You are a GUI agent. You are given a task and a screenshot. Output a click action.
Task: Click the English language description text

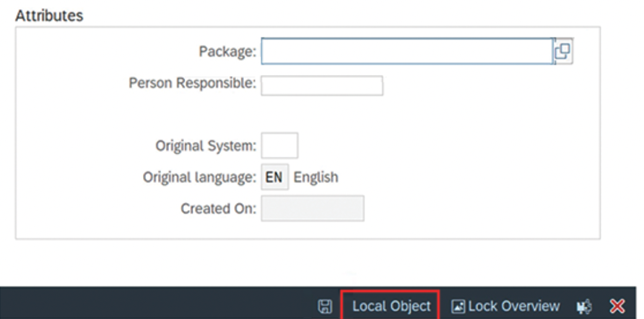tap(316, 178)
